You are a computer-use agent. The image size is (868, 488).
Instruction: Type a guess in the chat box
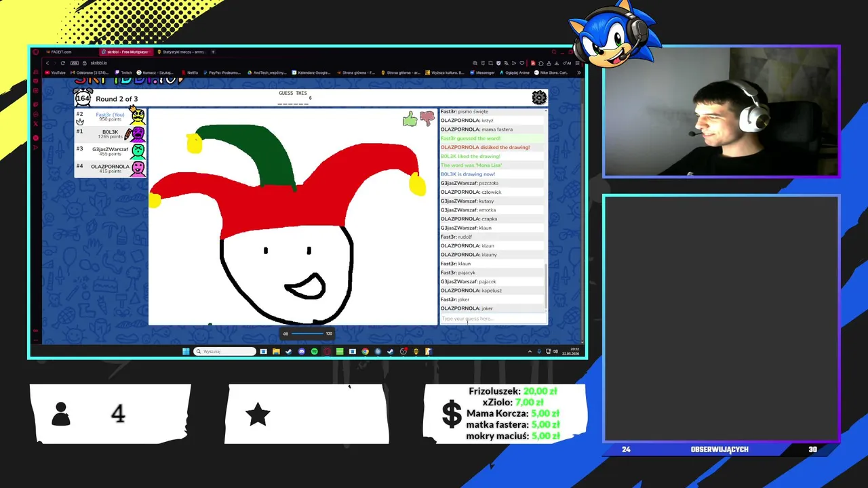(493, 319)
